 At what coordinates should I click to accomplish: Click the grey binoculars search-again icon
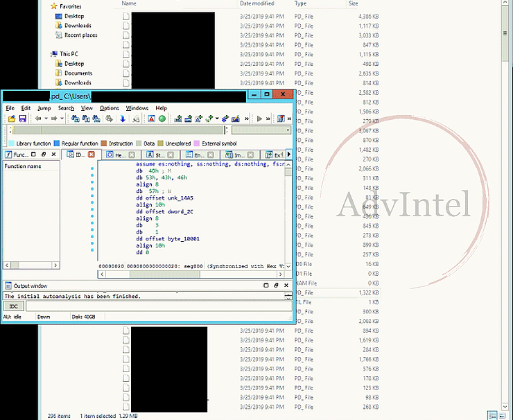[109, 119]
